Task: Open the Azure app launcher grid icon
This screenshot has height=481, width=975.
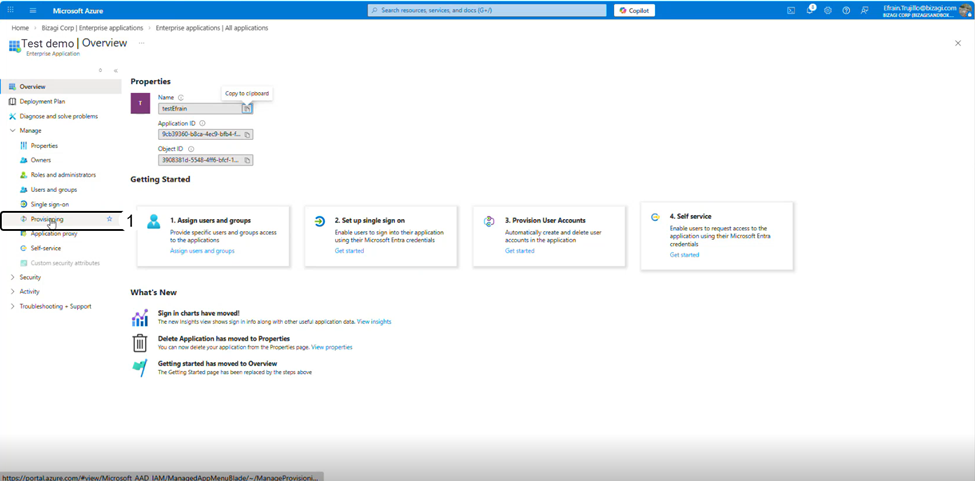Action: [10, 11]
